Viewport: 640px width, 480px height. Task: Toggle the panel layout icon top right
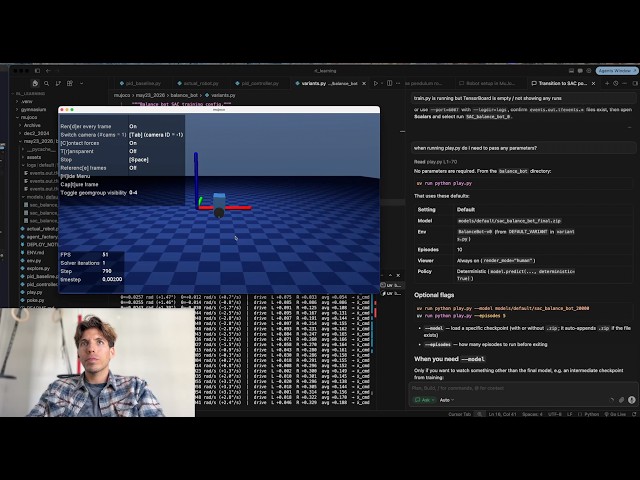click(x=571, y=71)
